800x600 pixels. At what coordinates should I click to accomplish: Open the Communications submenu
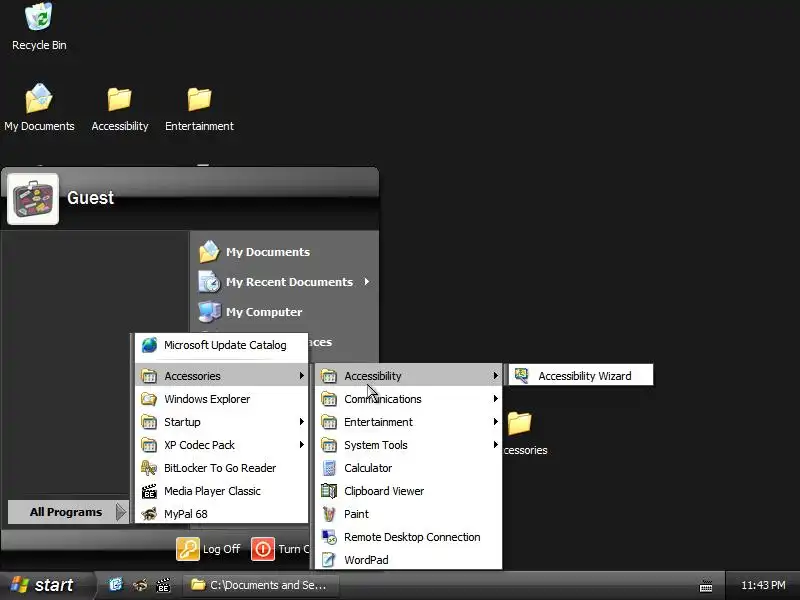pos(408,399)
